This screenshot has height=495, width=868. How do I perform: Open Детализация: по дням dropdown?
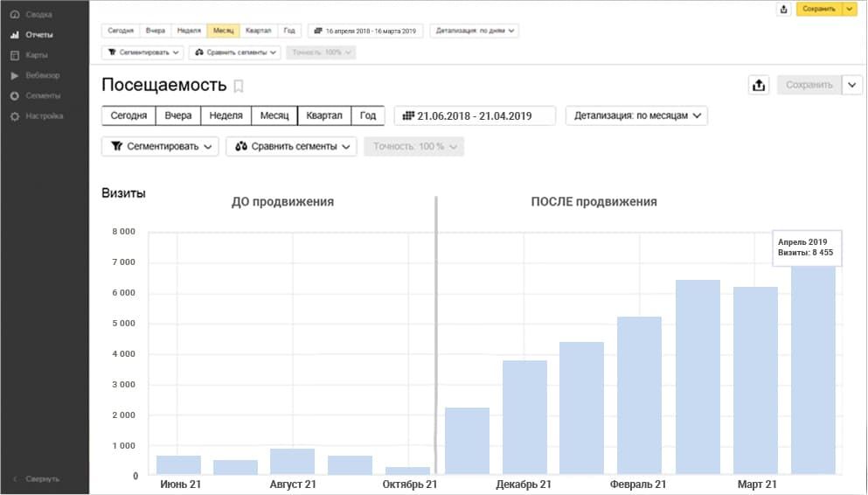475,31
